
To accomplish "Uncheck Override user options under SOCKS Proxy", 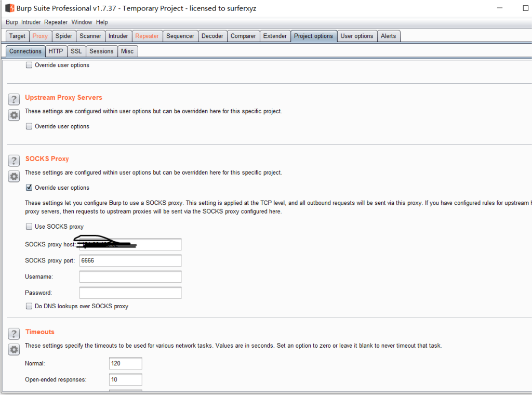I will coord(29,188).
